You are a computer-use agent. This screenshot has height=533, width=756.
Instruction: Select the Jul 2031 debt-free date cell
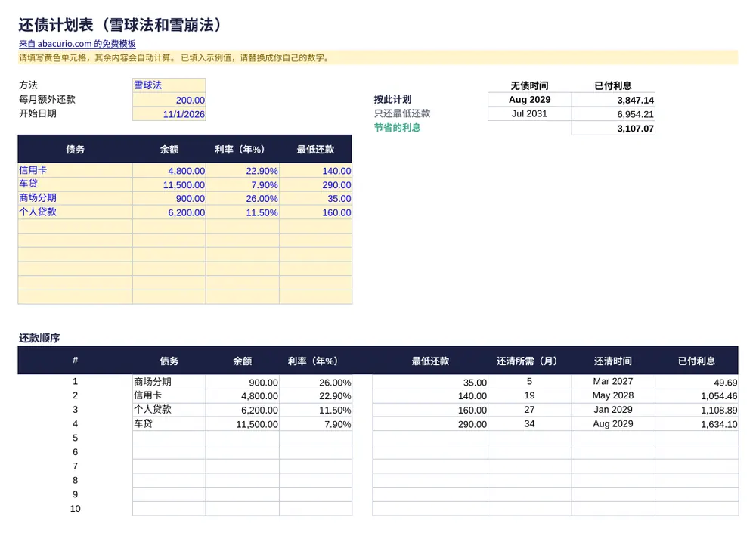(x=529, y=114)
